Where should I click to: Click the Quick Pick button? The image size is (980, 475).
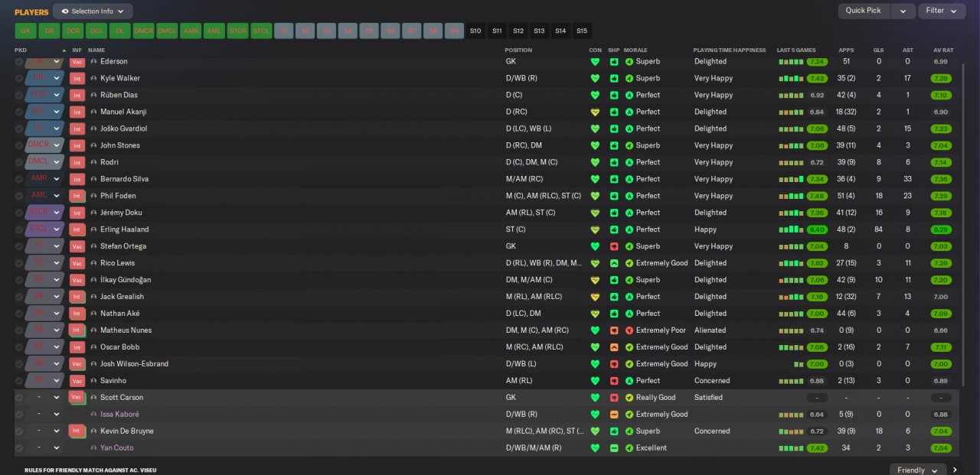pyautogui.click(x=864, y=11)
